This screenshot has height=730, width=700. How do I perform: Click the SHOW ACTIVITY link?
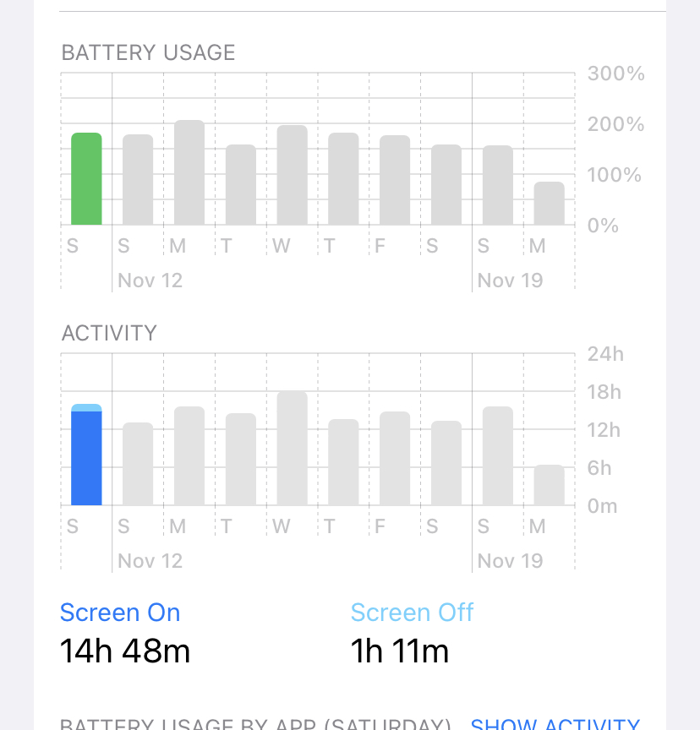click(555, 724)
